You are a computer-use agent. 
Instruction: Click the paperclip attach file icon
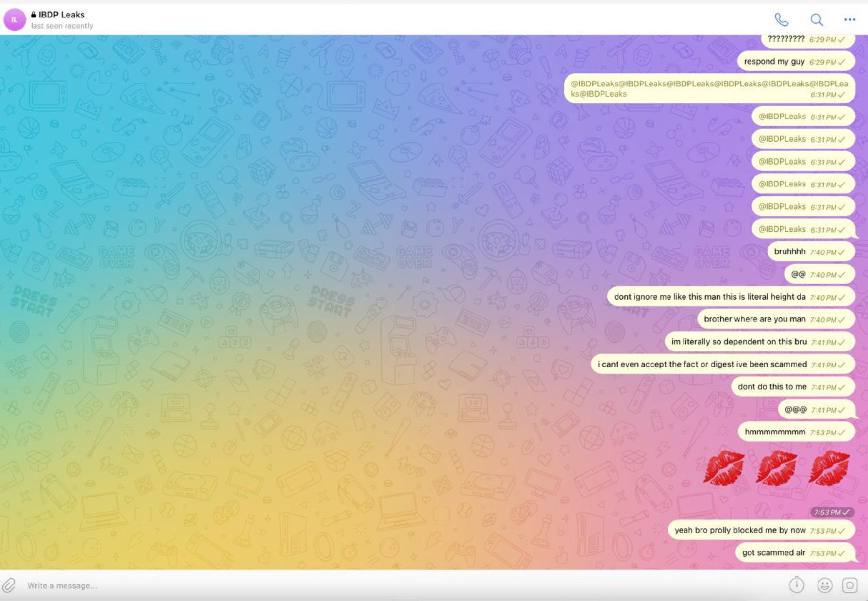9,585
